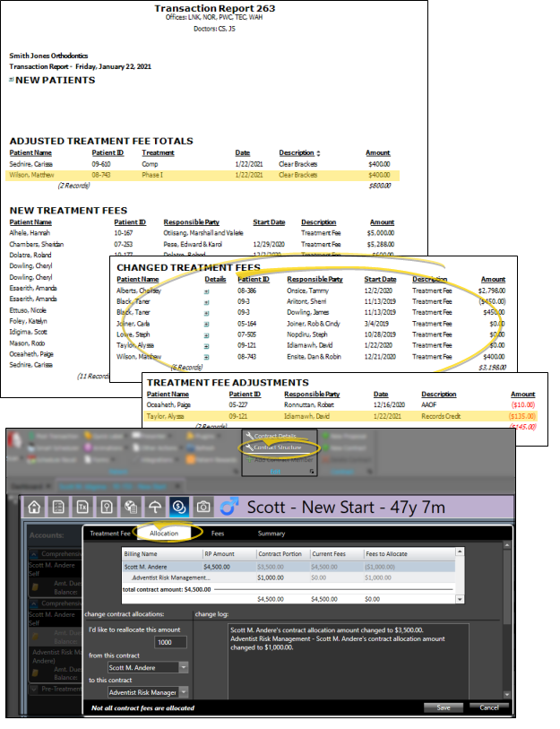Expand details for Alberts, Chelsey row
Screen dimensions: 560x729
click(x=207, y=291)
